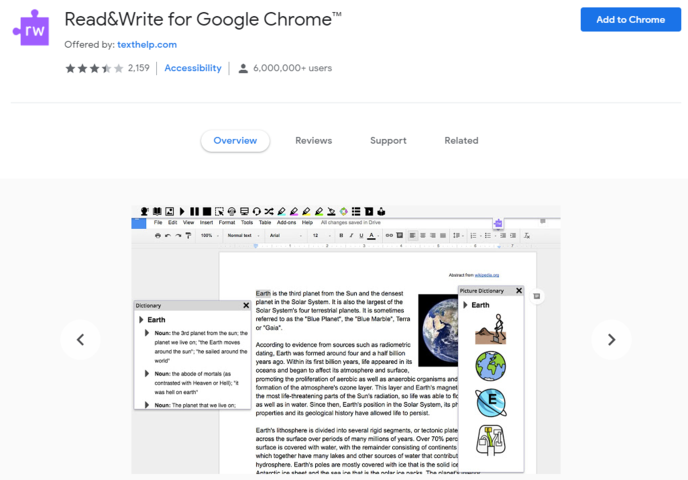Click the Add to Chrome button
The image size is (688, 480).
tap(631, 19)
